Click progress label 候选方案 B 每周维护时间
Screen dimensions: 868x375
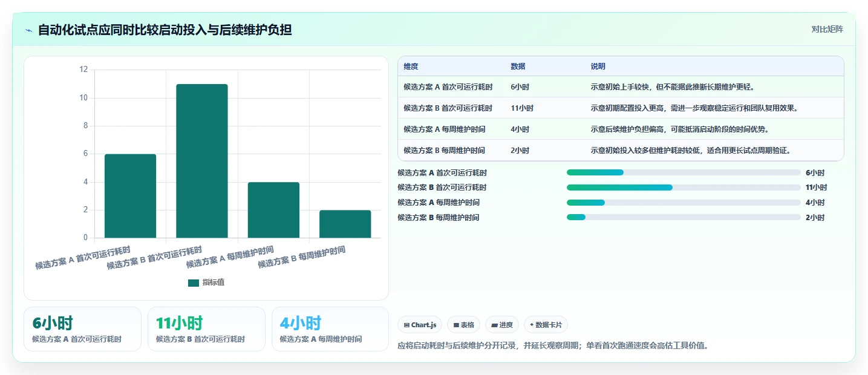(439, 218)
